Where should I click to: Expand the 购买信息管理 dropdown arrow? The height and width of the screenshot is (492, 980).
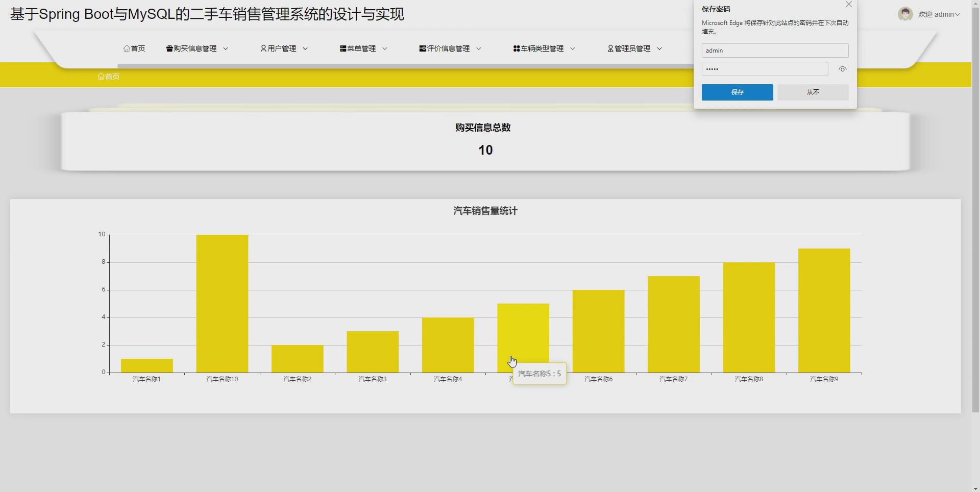[x=226, y=48]
